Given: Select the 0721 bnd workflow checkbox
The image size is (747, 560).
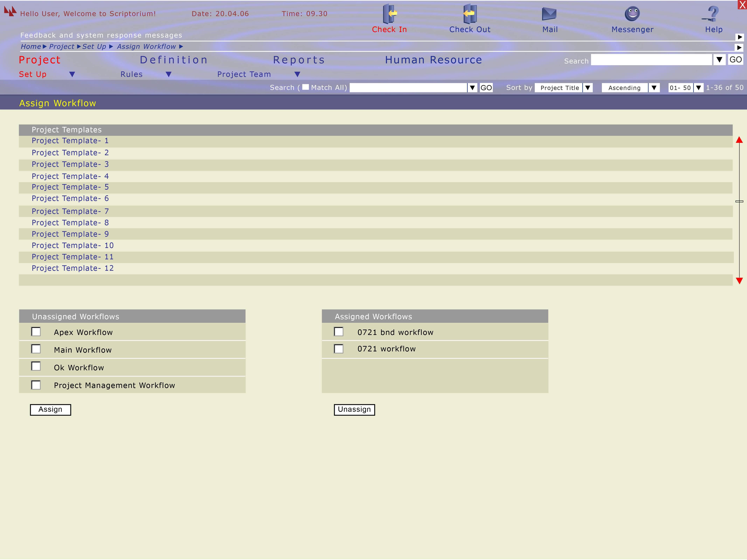Looking at the screenshot, I should pyautogui.click(x=338, y=331).
